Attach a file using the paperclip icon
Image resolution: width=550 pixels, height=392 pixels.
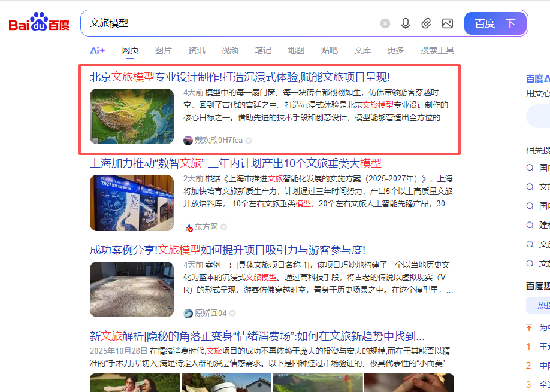point(426,23)
